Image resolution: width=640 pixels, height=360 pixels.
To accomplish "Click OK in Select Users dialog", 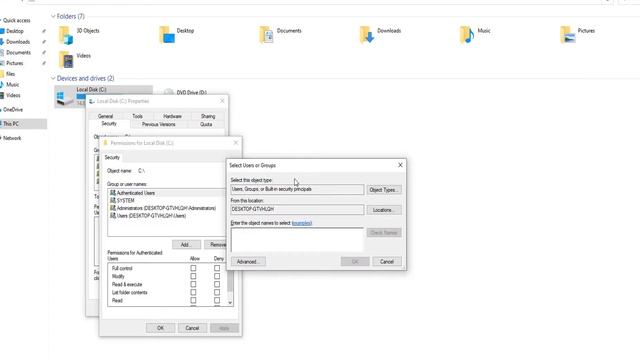I will point(355,262).
